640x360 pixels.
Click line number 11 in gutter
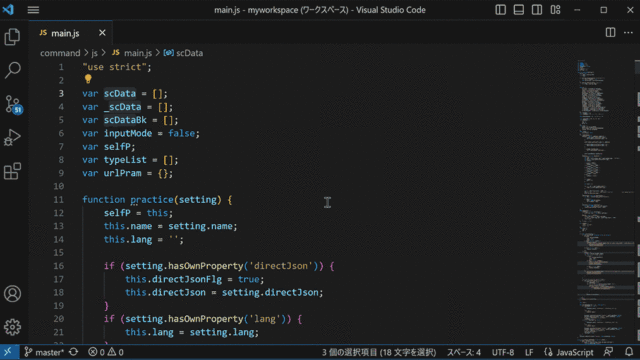point(59,200)
